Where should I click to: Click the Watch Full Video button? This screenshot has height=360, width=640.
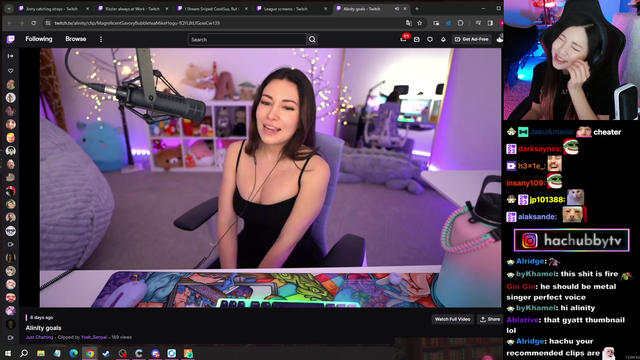(452, 319)
